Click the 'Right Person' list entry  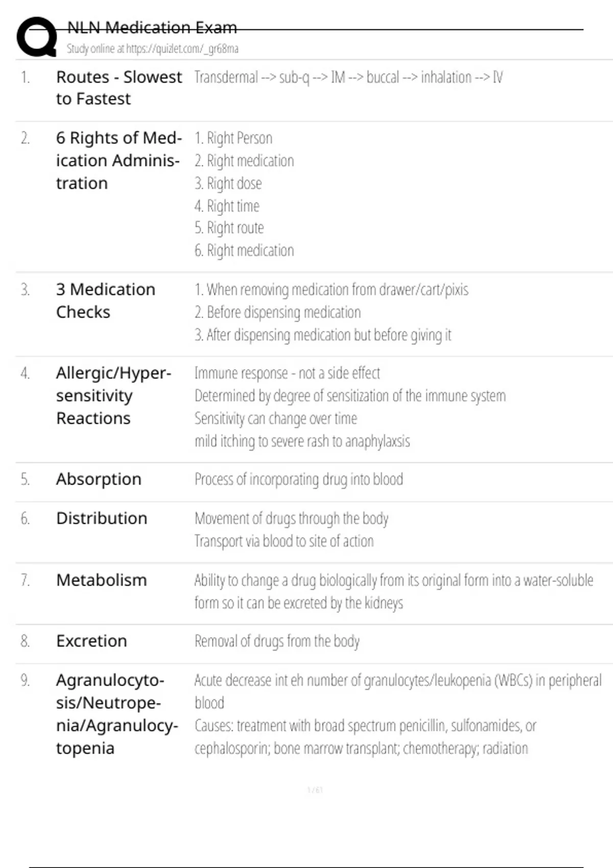[x=233, y=138]
